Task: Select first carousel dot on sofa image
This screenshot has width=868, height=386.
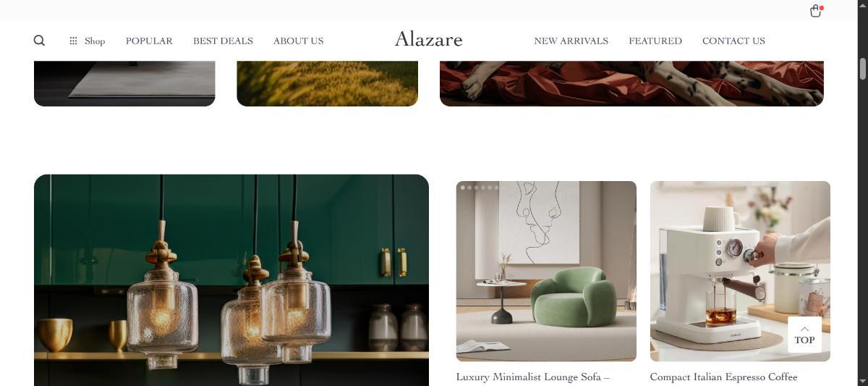Action: coord(463,188)
